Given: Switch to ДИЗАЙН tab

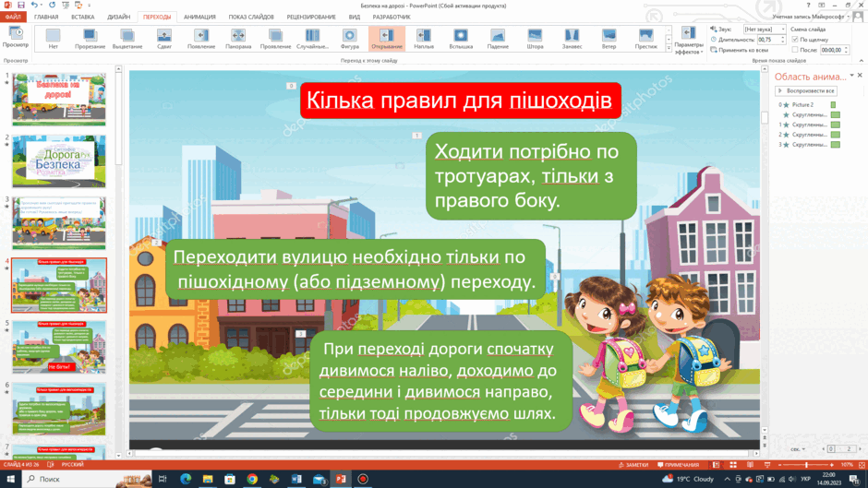Looking at the screenshot, I should pos(118,18).
